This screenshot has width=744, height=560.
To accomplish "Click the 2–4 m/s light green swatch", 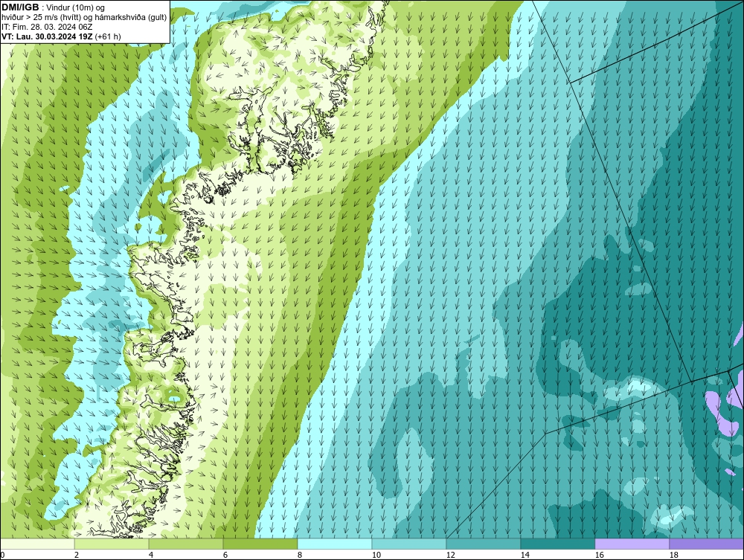I will tap(112, 544).
